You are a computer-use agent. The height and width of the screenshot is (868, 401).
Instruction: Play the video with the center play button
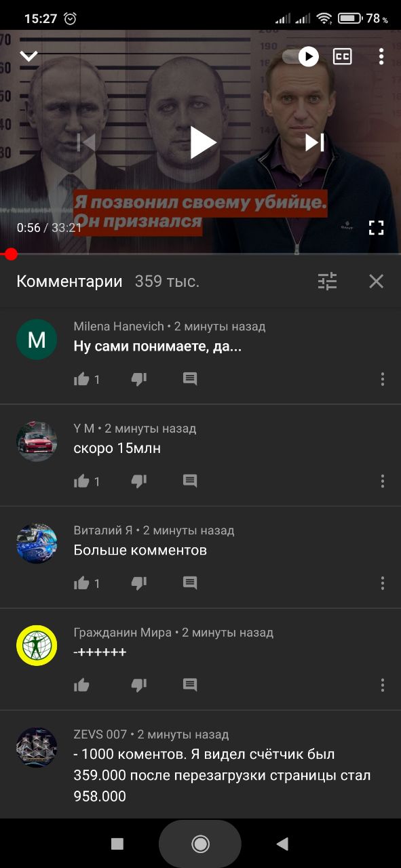pos(202,142)
